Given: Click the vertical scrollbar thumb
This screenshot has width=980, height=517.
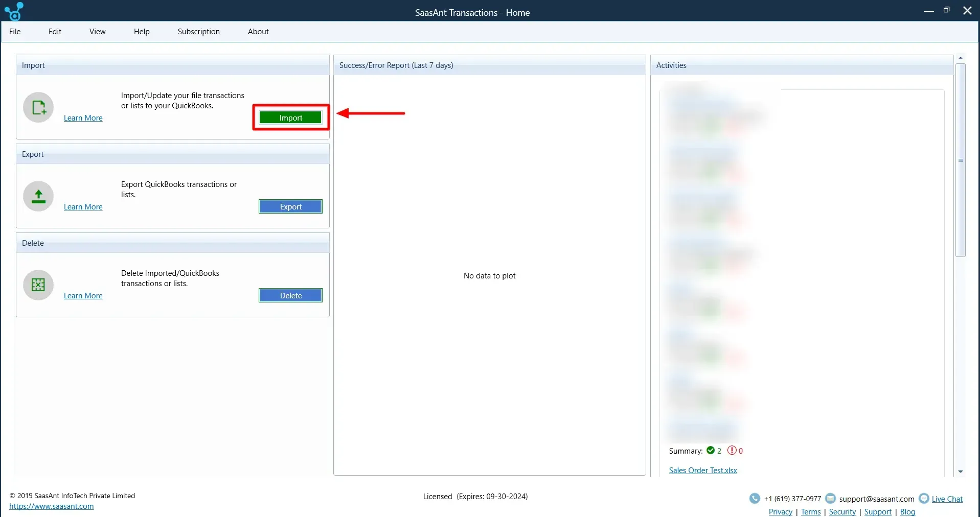Looking at the screenshot, I should (x=961, y=160).
